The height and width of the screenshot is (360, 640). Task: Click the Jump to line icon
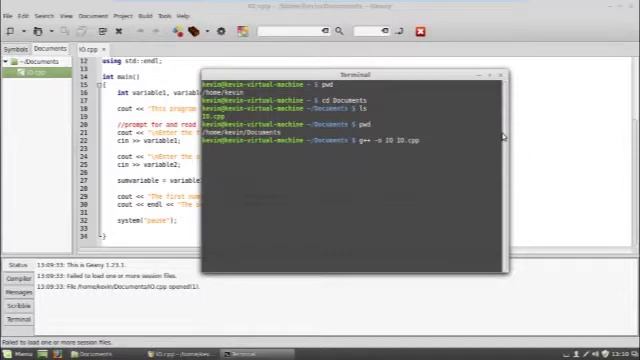coord(400,31)
